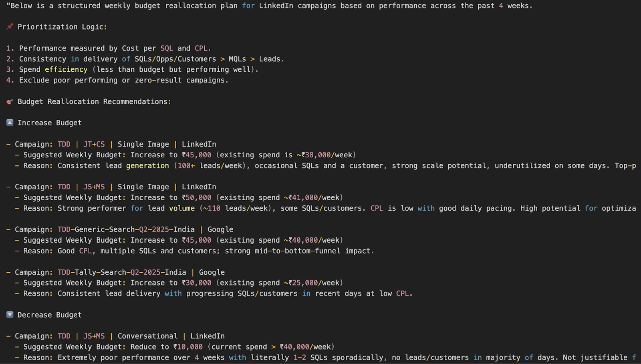Click the ₹50,000 suggested budget value
Image resolution: width=641 pixels, height=364 pixels.
[196, 198]
